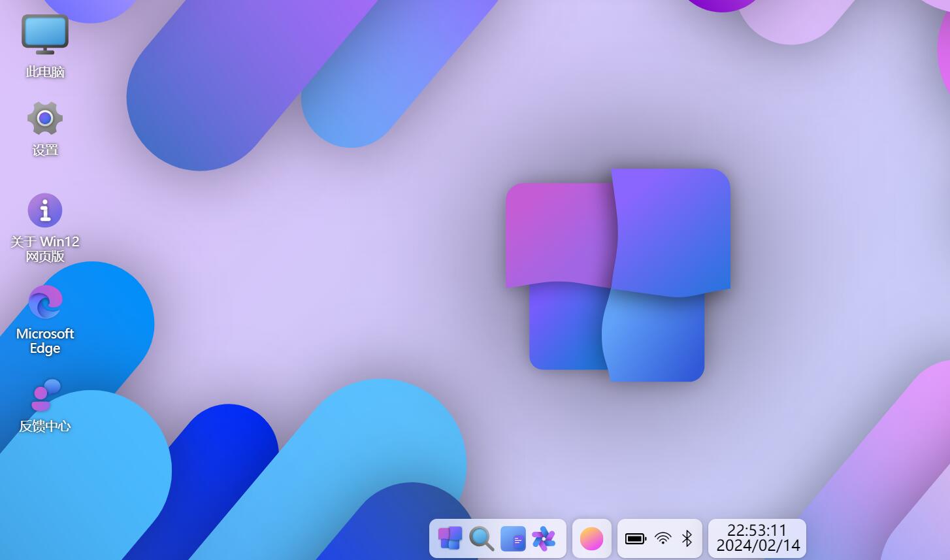Click the 此电脑 text label

pos(45,72)
